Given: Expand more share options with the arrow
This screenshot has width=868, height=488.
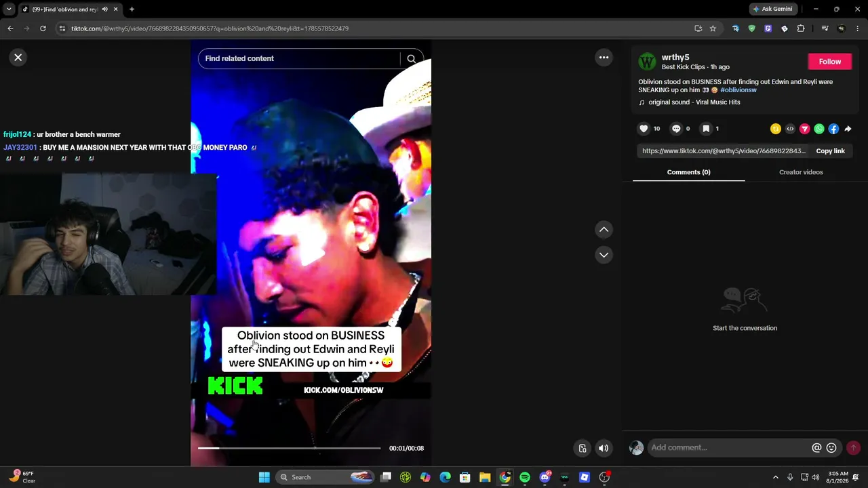Looking at the screenshot, I should pyautogui.click(x=848, y=129).
